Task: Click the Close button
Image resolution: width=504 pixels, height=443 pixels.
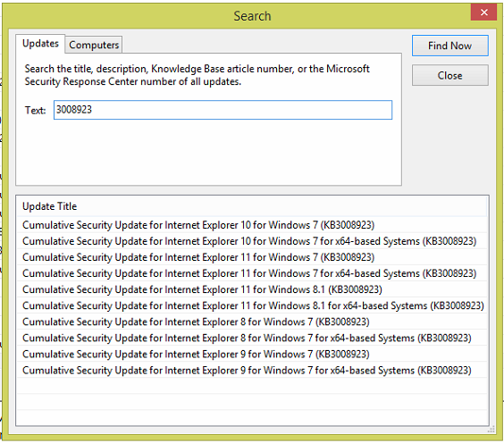Action: pos(450,75)
